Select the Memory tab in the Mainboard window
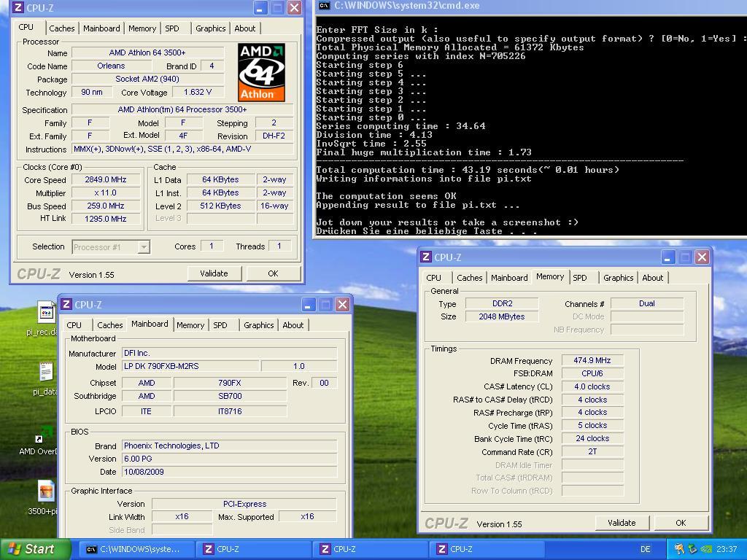Viewport: 747px width, 560px height. [x=190, y=325]
